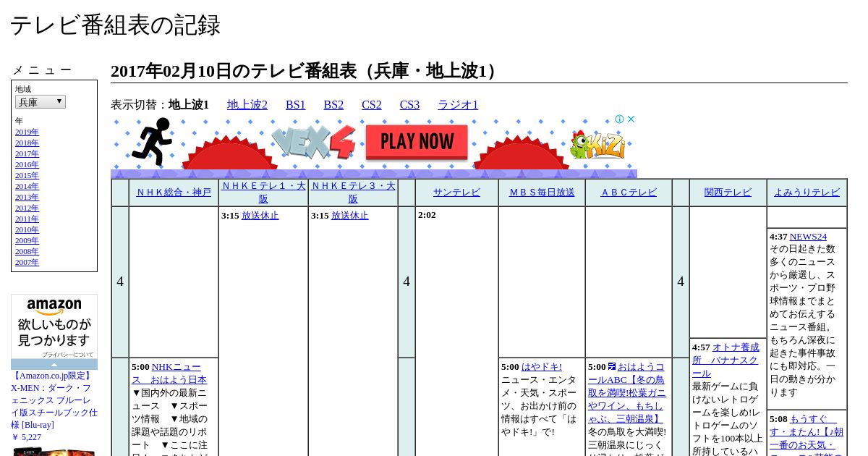Screen dimensions: 868x456
Task: Switch to the BS1 listing
Action: click(x=296, y=105)
